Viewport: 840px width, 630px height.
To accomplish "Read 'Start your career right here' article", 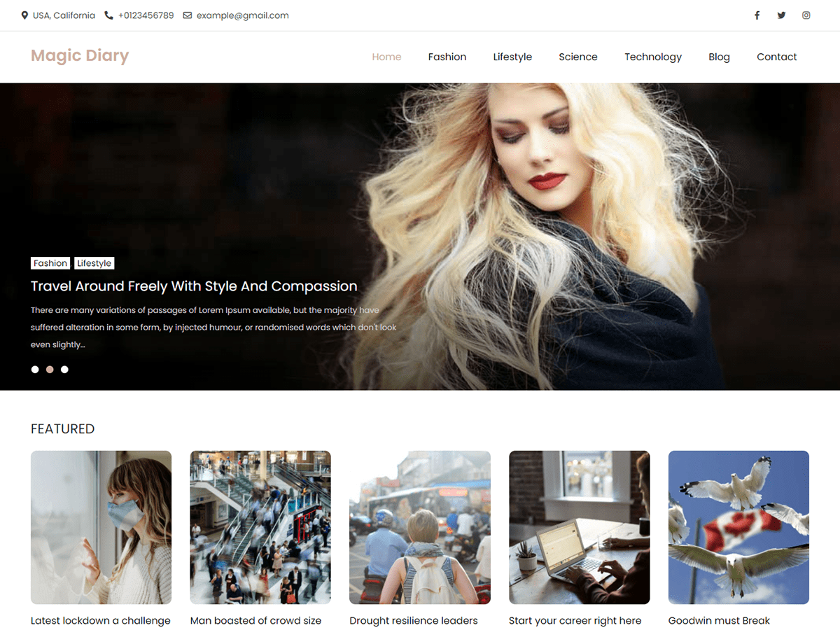I will pos(575,621).
